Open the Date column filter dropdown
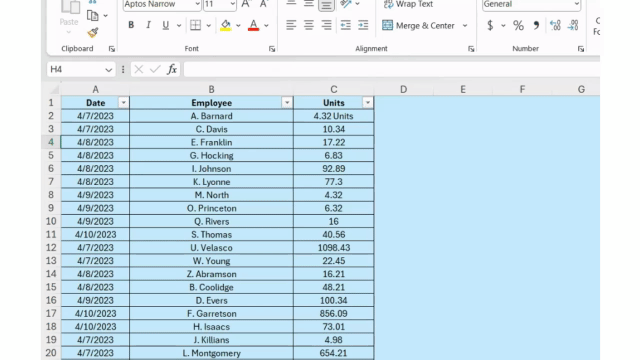The image size is (640, 360). coord(123,103)
